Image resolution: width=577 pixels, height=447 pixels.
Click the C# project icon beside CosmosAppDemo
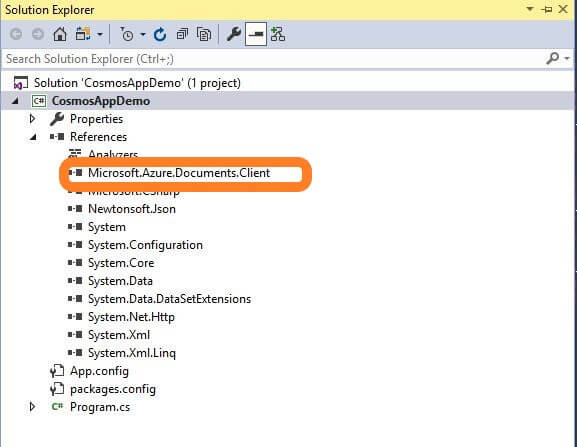[39, 101]
